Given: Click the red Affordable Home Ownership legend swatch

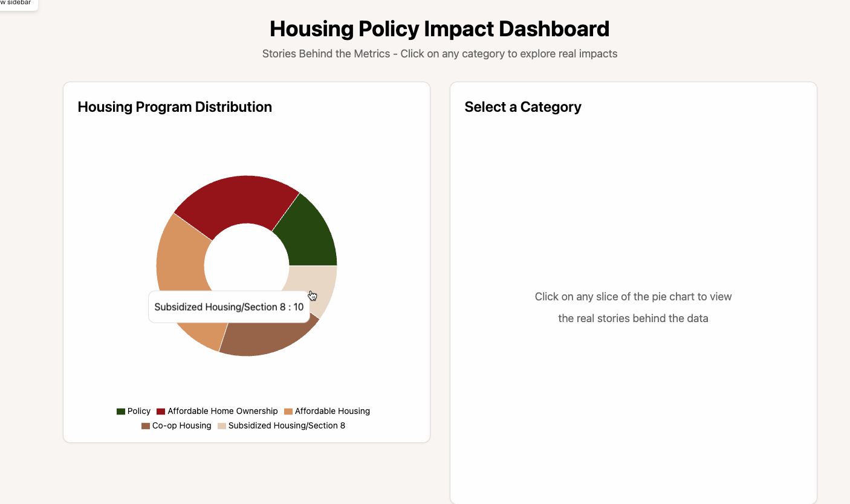Looking at the screenshot, I should 161,412.
